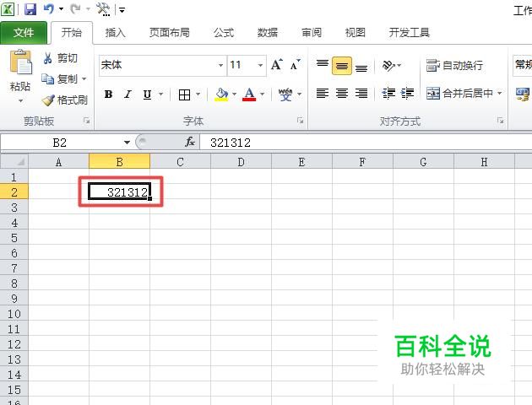Apply the red font color A

249,94
